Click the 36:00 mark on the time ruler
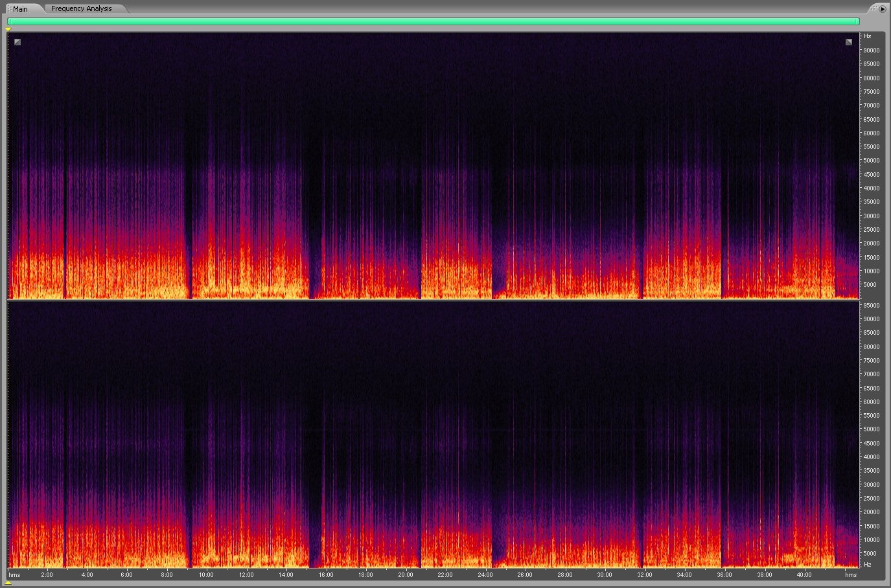 tap(724, 574)
